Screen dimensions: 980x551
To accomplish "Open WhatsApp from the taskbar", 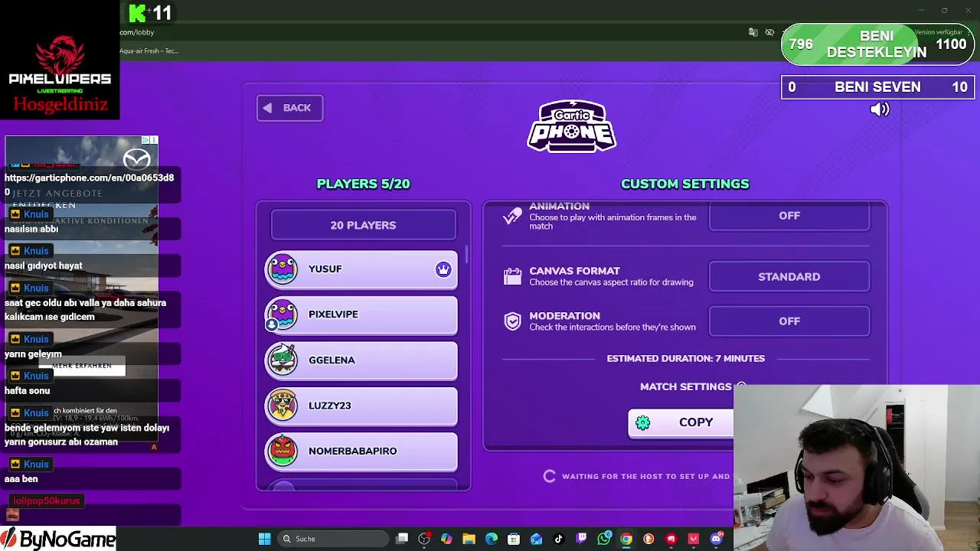I will 604,539.
